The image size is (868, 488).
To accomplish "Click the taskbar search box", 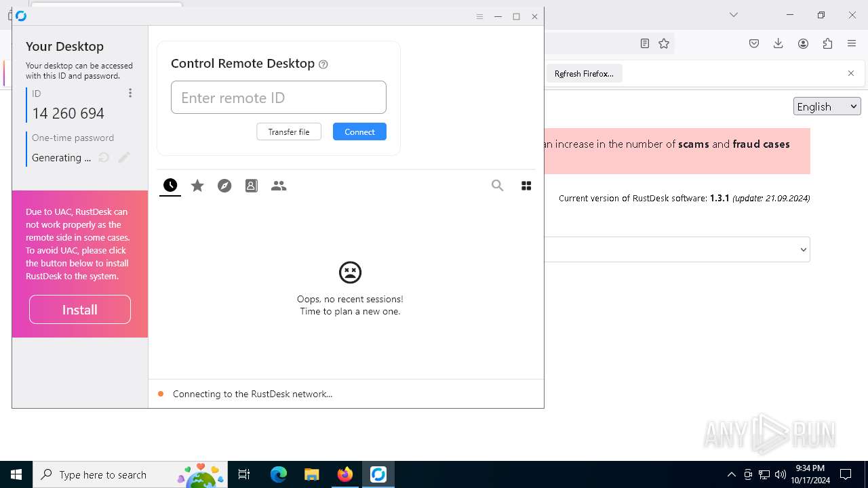I will (x=130, y=474).
